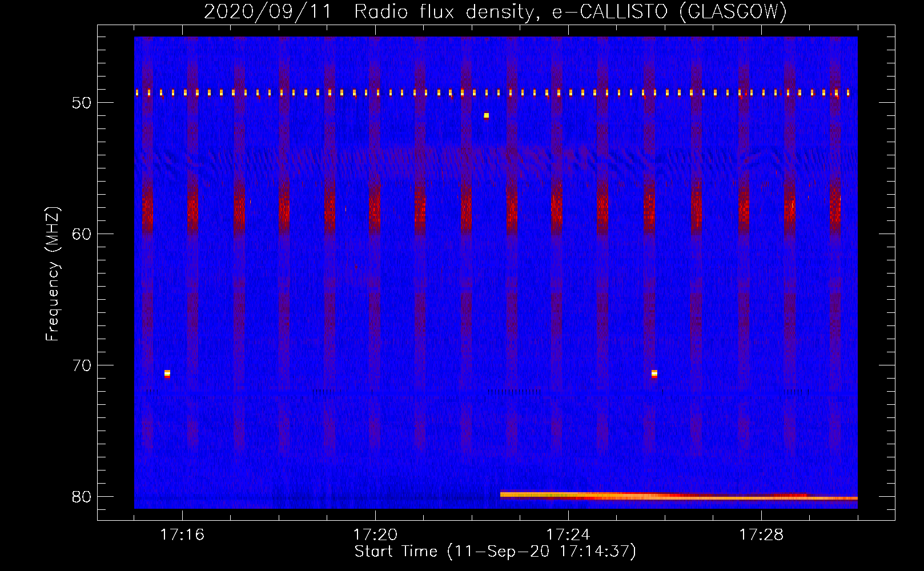Click the 80 MHz frequency tick label
The width and height of the screenshot is (924, 571).
(x=82, y=497)
